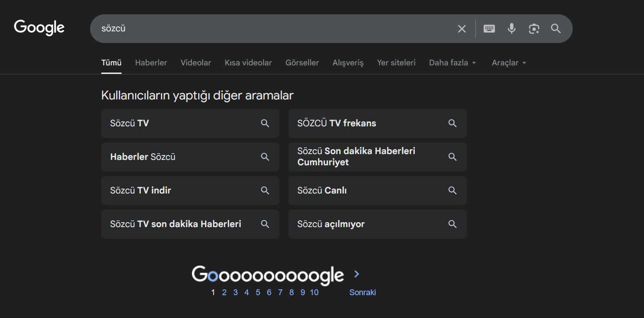Image resolution: width=644 pixels, height=318 pixels.
Task: Open the Yer siteleri tab
Action: pos(396,63)
